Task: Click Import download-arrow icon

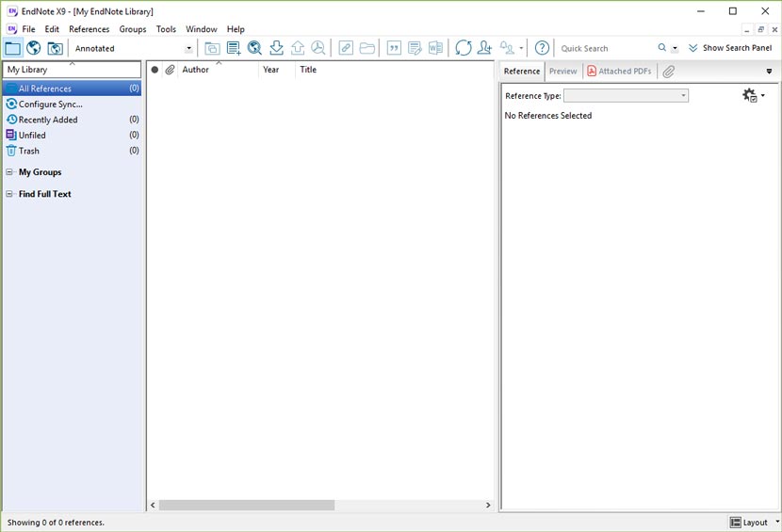Action: (276, 48)
